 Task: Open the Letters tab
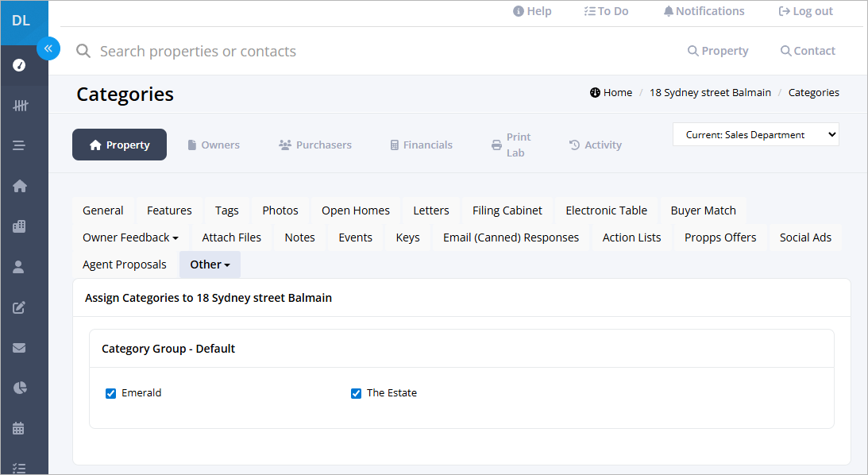point(430,210)
